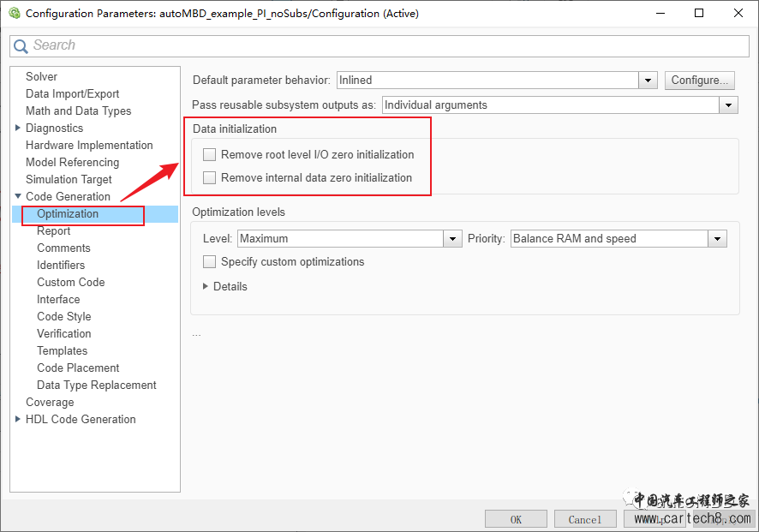The width and height of the screenshot is (759, 532).
Task: Open Data Type Replacement settings
Action: pos(96,385)
